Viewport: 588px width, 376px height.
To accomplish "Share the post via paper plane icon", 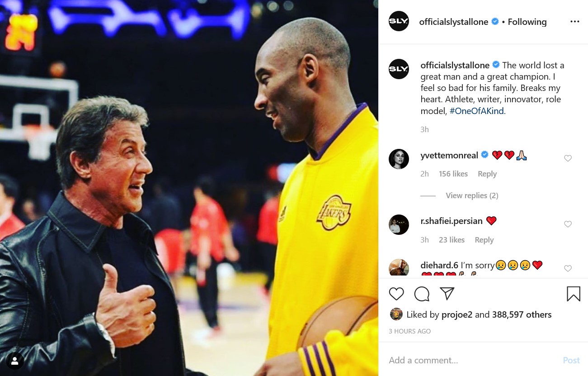I will point(447,294).
